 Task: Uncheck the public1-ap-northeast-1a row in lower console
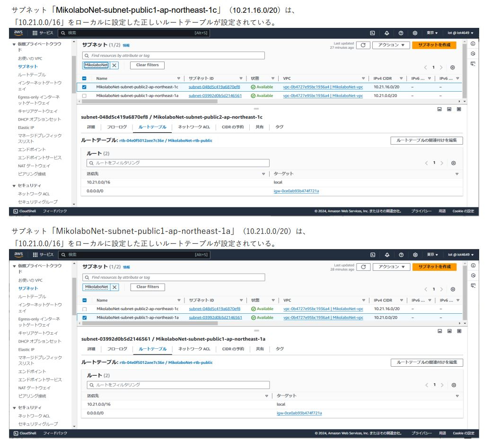point(85,318)
